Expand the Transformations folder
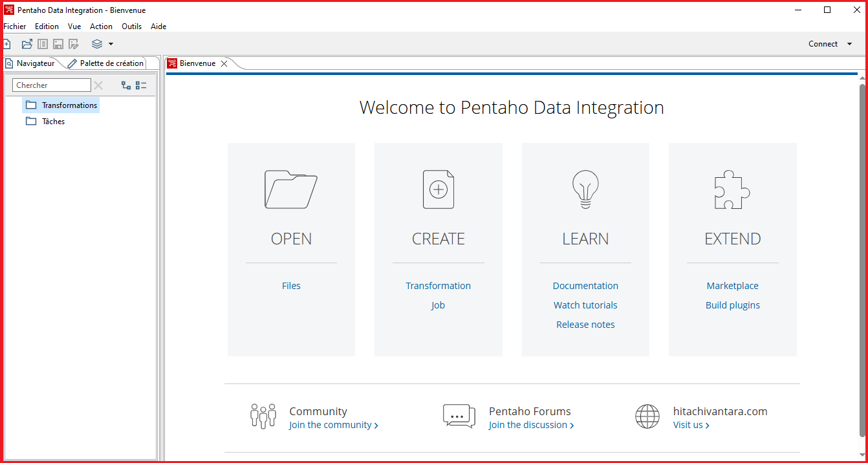The width and height of the screenshot is (868, 463). 69,105
